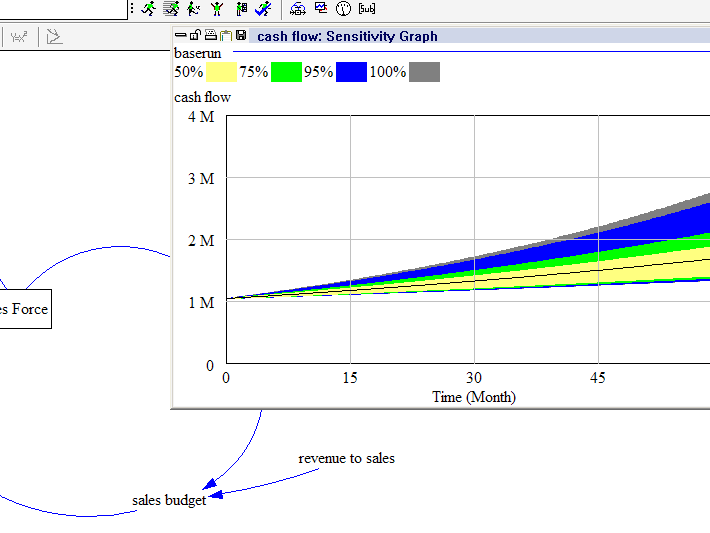Click the Simulate running-man icon
The width and height of the screenshot is (710, 533).
point(149,9)
